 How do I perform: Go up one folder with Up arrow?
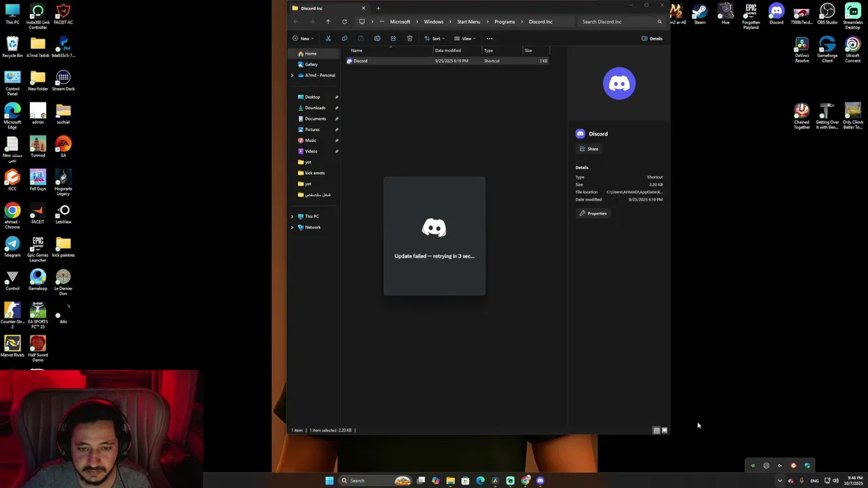[328, 22]
